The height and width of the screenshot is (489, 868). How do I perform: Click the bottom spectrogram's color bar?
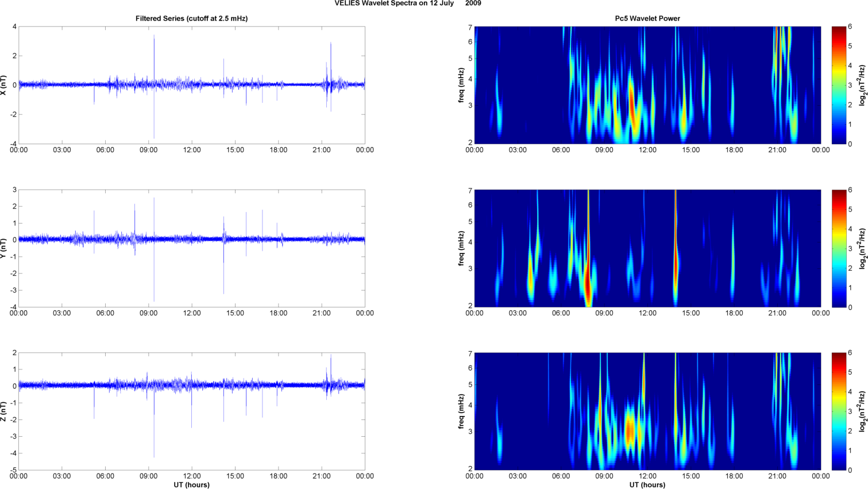click(x=839, y=411)
